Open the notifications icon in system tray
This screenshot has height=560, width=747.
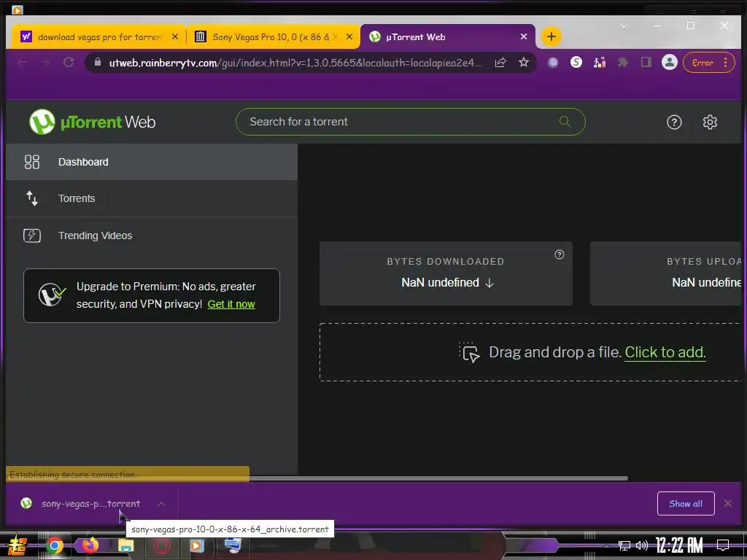(x=723, y=545)
